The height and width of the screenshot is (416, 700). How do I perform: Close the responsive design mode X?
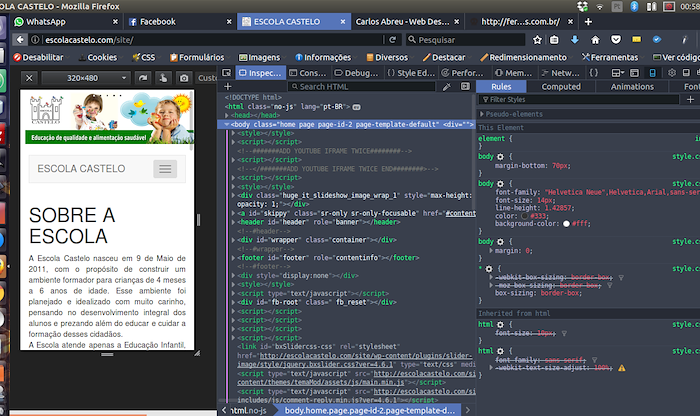click(x=29, y=78)
